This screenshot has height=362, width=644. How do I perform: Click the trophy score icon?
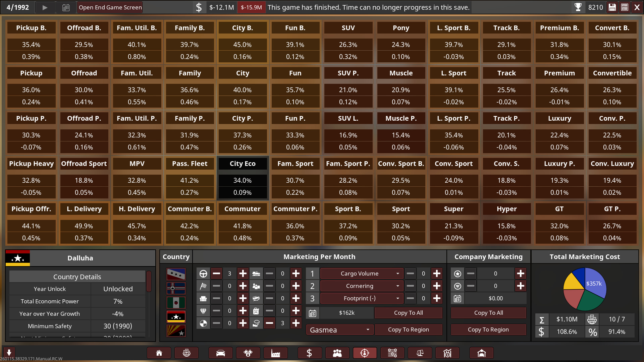coord(578,7)
